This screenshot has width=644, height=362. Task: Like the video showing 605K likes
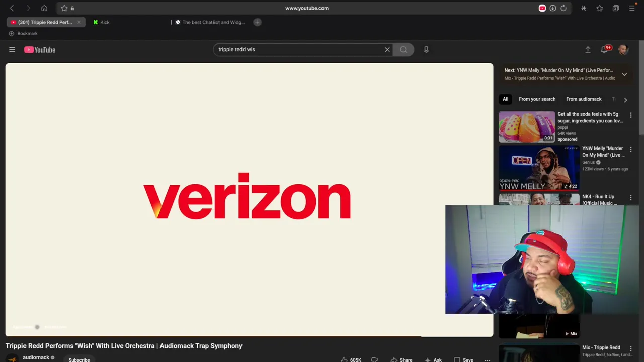point(351,360)
